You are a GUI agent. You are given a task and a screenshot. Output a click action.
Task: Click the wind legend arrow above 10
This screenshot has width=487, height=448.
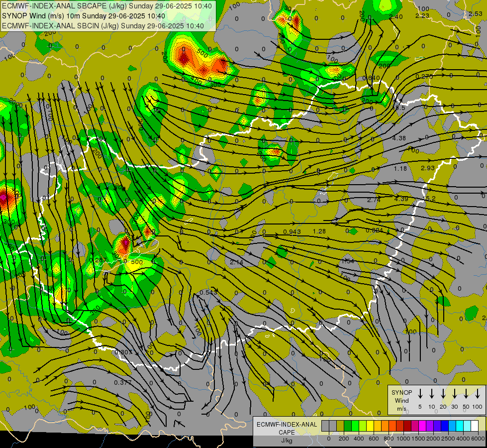(432, 394)
